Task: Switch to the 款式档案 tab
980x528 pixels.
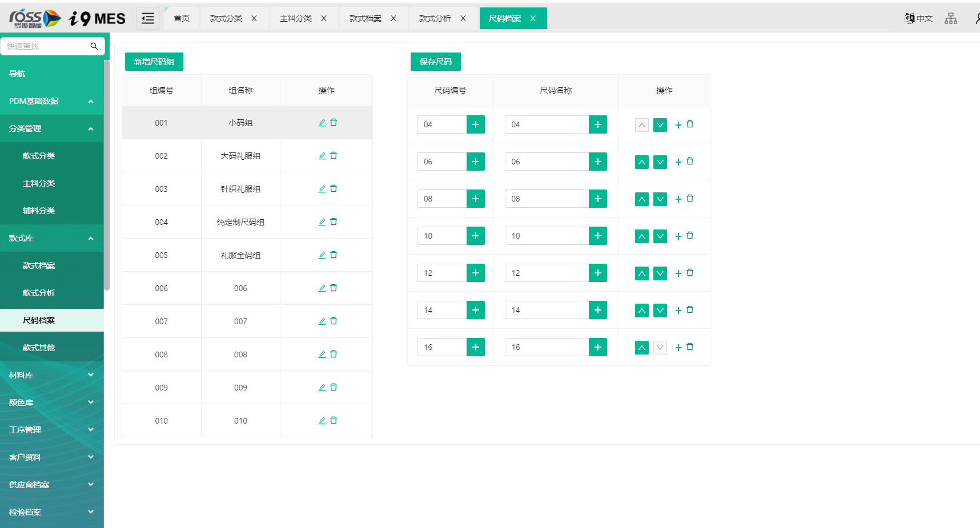Action: 366,18
